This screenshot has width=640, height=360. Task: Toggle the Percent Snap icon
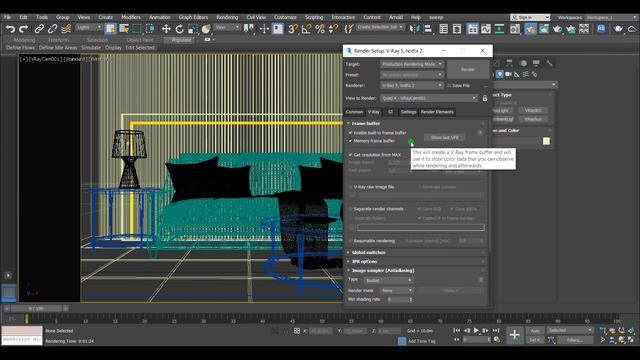tap(320, 29)
